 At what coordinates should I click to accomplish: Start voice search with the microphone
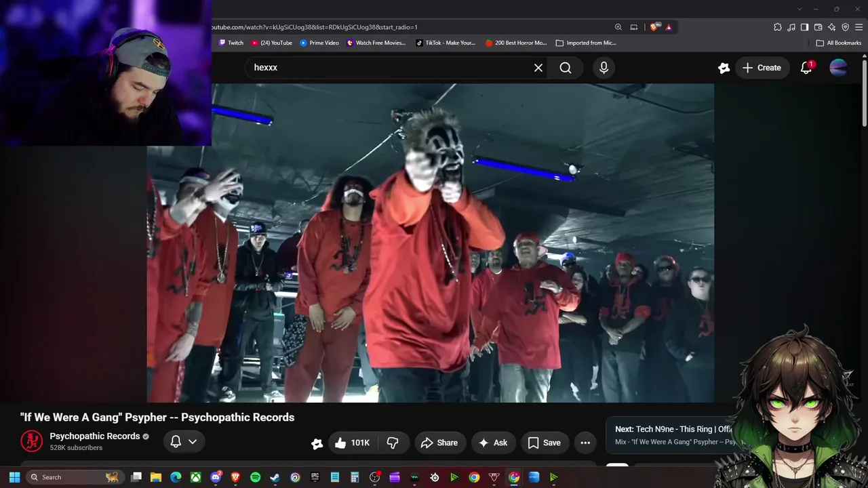pos(604,68)
